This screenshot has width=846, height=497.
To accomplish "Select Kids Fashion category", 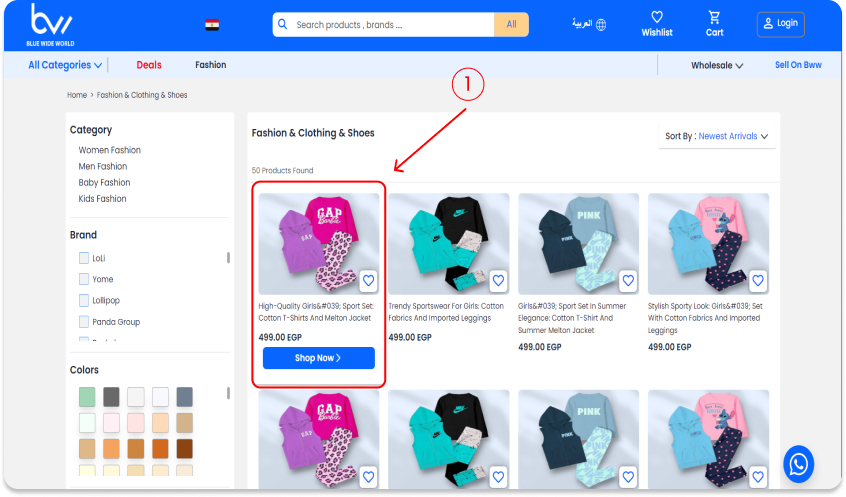I will tap(102, 199).
